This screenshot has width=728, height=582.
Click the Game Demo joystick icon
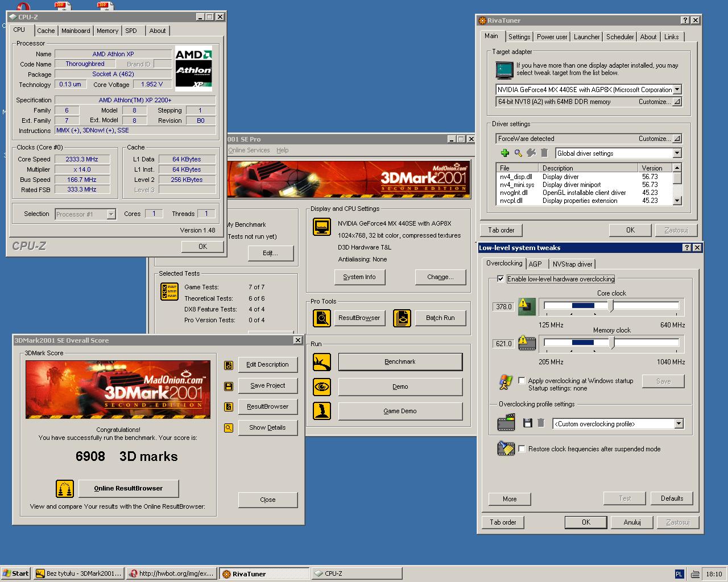pyautogui.click(x=322, y=411)
